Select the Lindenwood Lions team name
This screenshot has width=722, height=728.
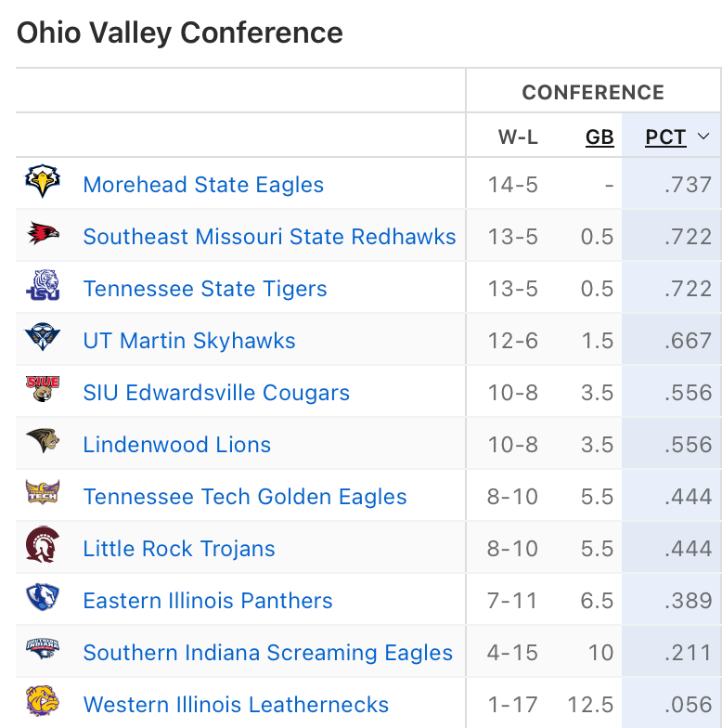pos(177,445)
